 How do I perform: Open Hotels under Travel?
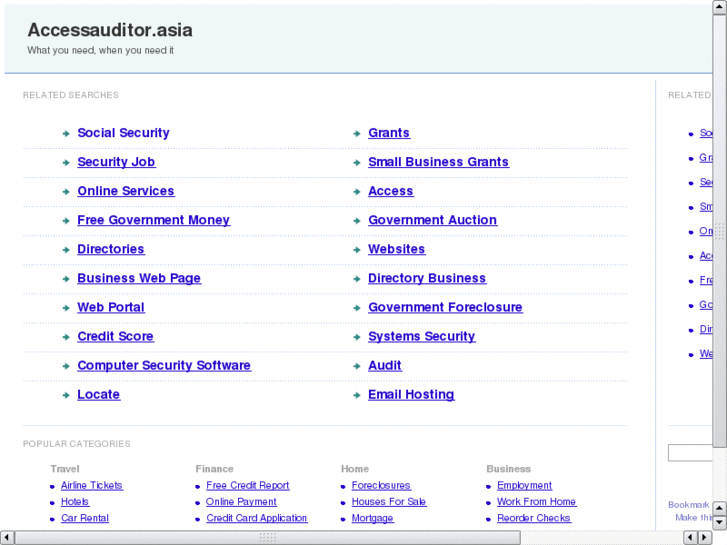point(75,502)
